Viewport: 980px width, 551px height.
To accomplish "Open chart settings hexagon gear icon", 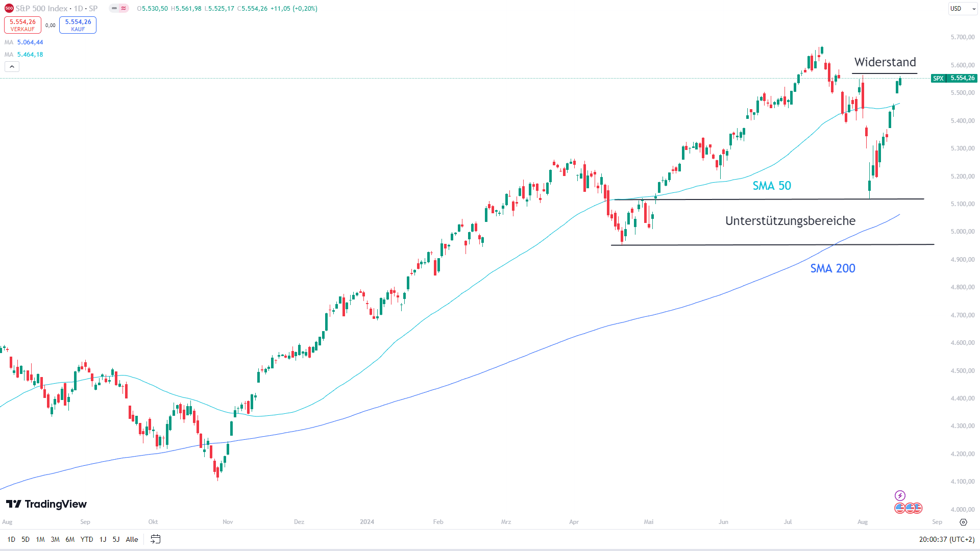I will click(963, 522).
